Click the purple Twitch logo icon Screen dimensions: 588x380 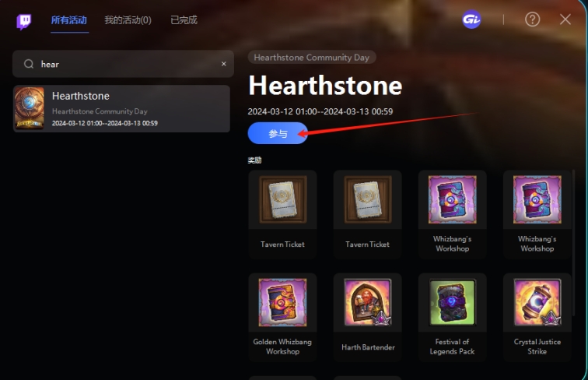click(24, 21)
